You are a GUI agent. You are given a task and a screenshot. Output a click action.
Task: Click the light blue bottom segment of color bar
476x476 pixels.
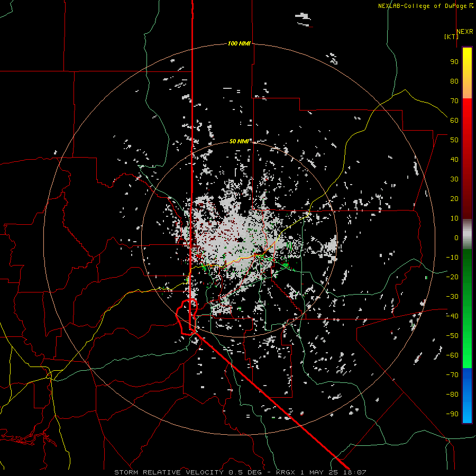pyautogui.click(x=467, y=413)
